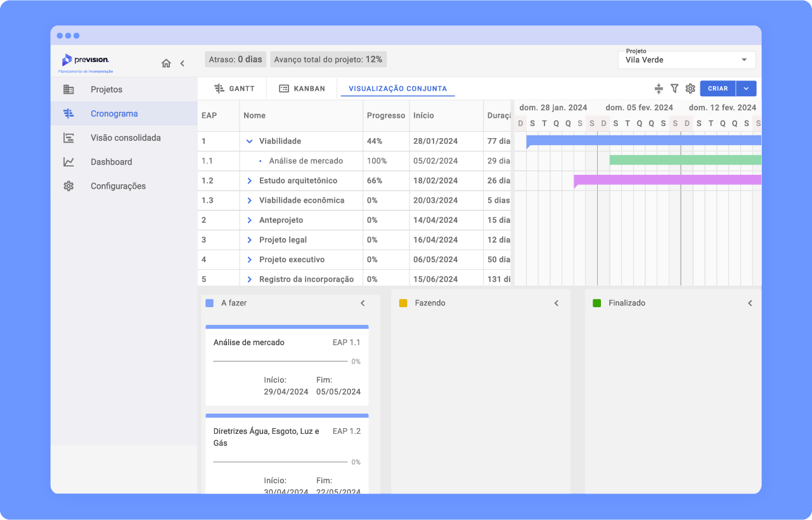Open the Dashboard menu item
812x520 pixels.
click(x=124, y=162)
